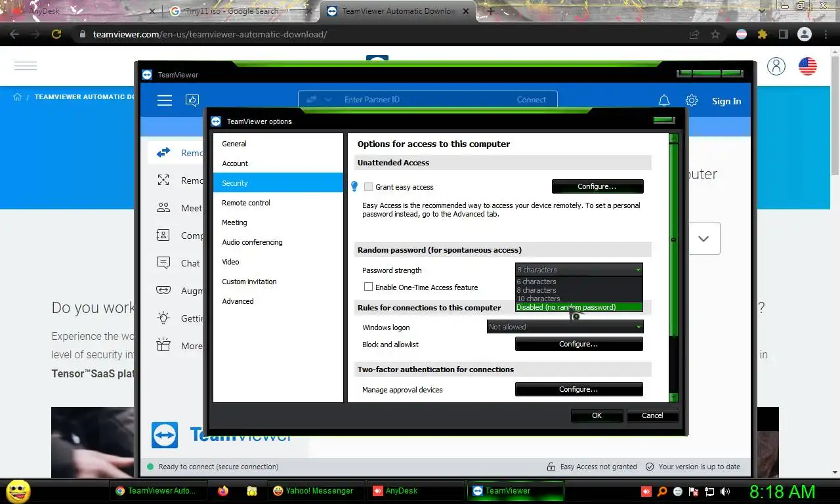Select 6 characters from the dropdown list
Viewport: 840px width, 504px height.
click(579, 282)
